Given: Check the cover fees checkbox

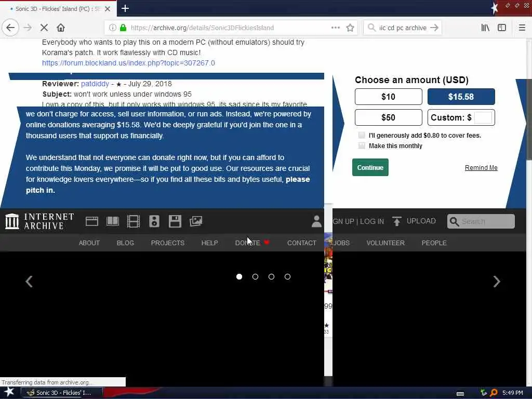Looking at the screenshot, I should click(x=362, y=136).
